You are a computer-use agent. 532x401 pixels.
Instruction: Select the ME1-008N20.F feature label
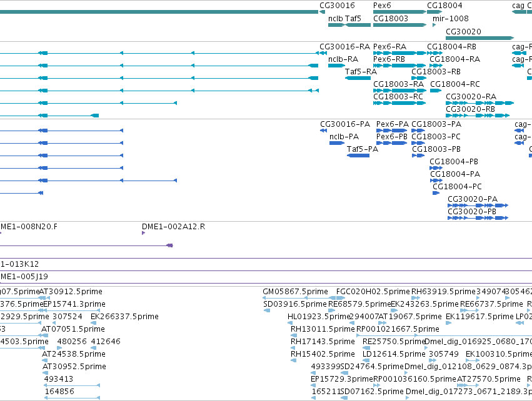[x=29, y=227]
